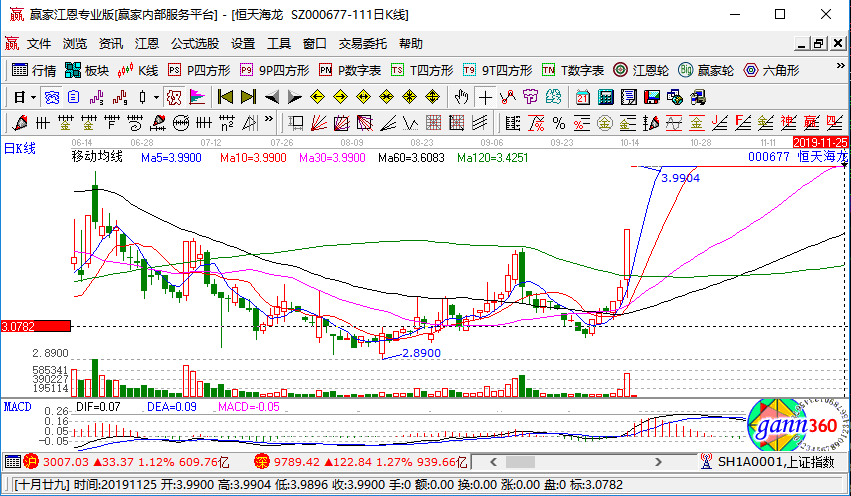Open the 9P四方形 tool
851x496 pixels.
[x=275, y=71]
